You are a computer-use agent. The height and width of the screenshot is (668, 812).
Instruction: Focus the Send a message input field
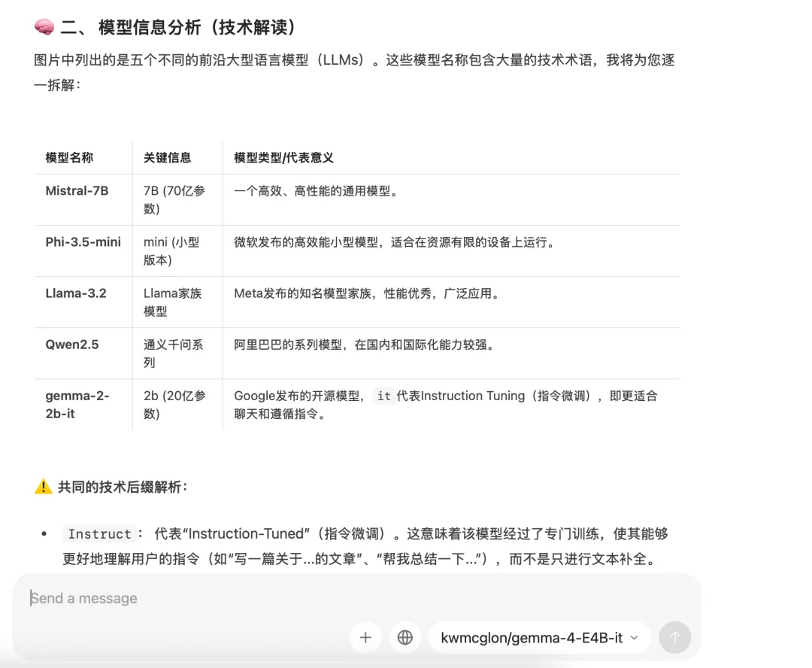tap(357, 598)
